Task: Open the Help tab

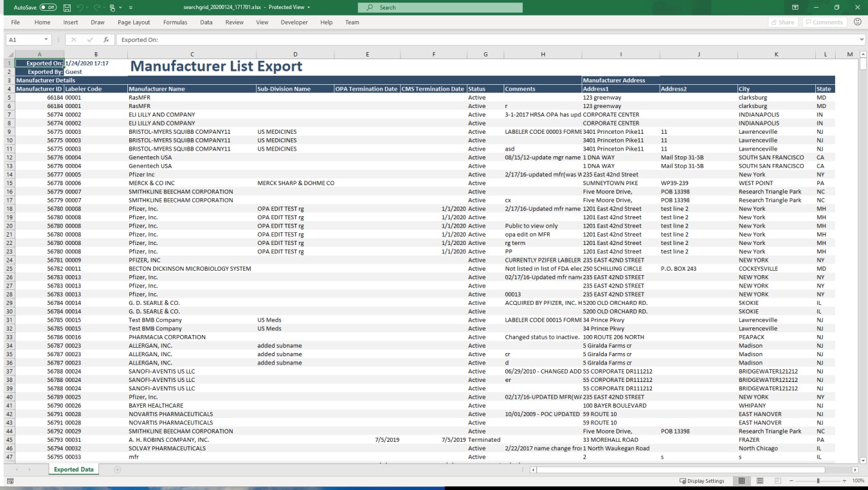Action: pyautogui.click(x=327, y=22)
